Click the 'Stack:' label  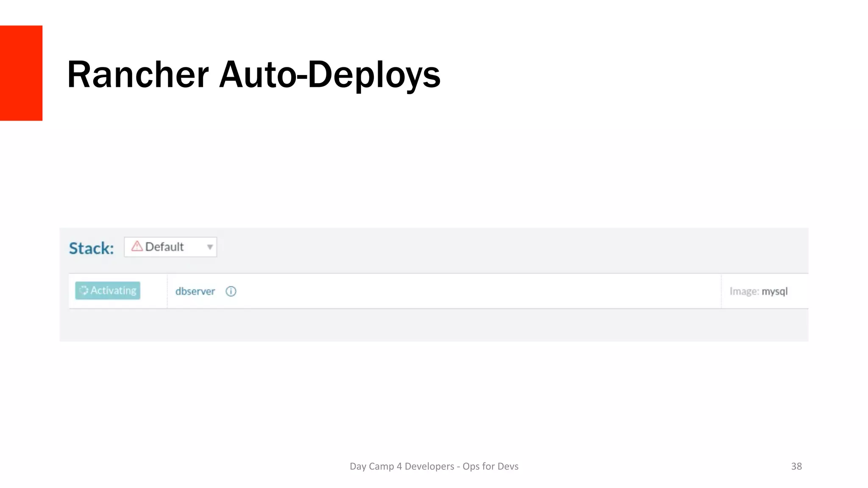point(92,248)
